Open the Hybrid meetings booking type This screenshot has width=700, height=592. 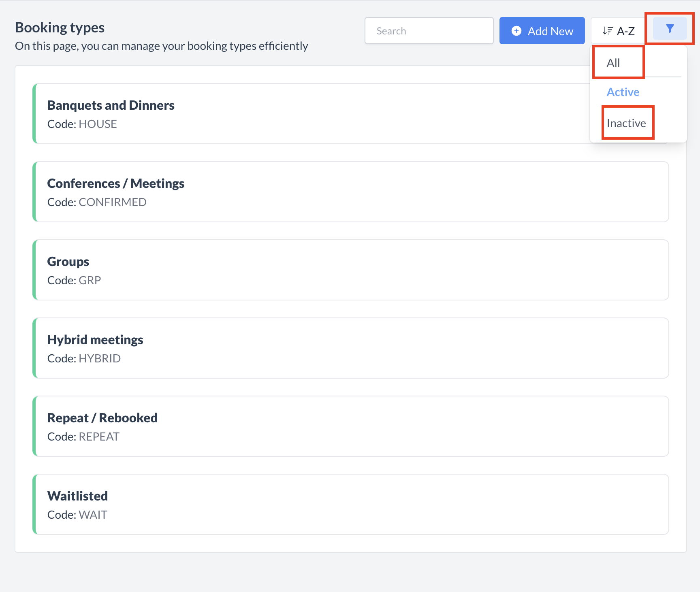pyautogui.click(x=312, y=348)
